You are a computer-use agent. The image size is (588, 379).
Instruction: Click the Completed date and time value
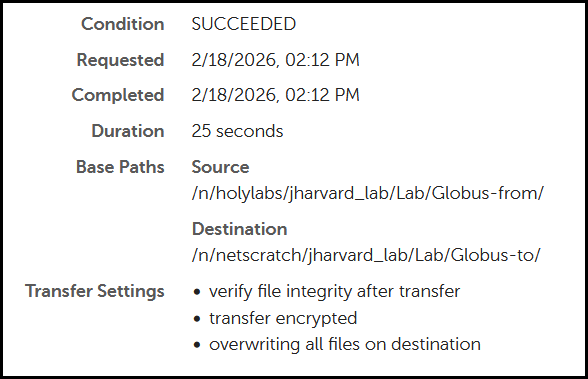click(x=276, y=95)
